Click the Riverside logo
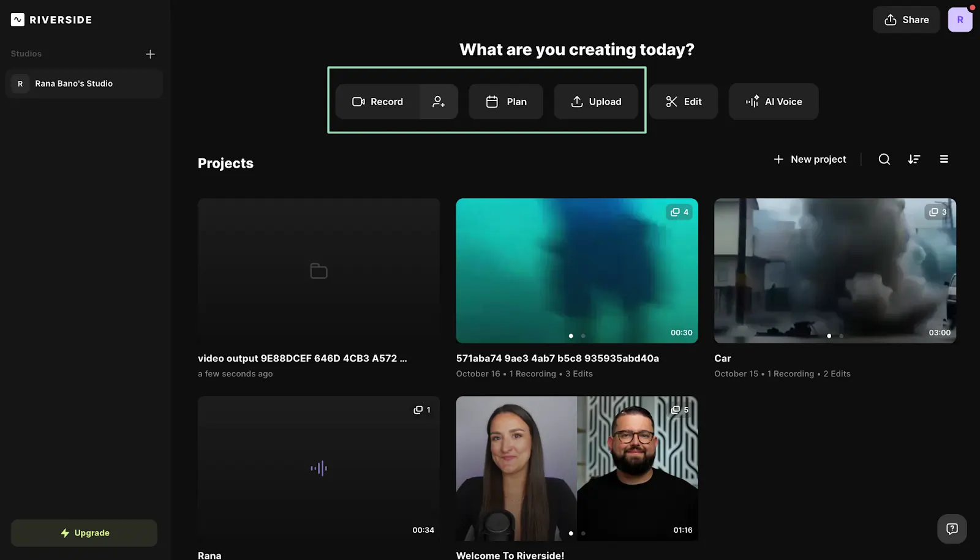980x560 pixels. pyautogui.click(x=51, y=20)
